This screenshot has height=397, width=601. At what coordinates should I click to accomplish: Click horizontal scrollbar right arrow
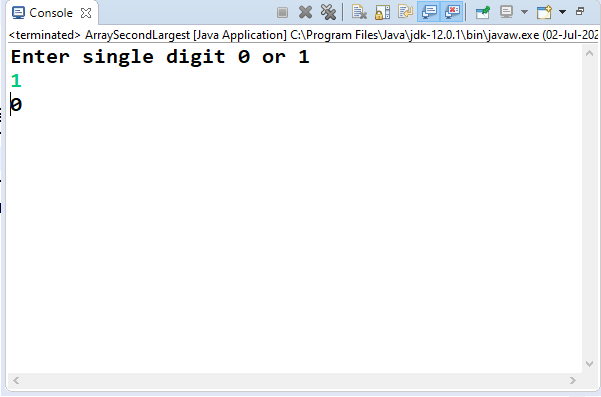pyautogui.click(x=573, y=381)
